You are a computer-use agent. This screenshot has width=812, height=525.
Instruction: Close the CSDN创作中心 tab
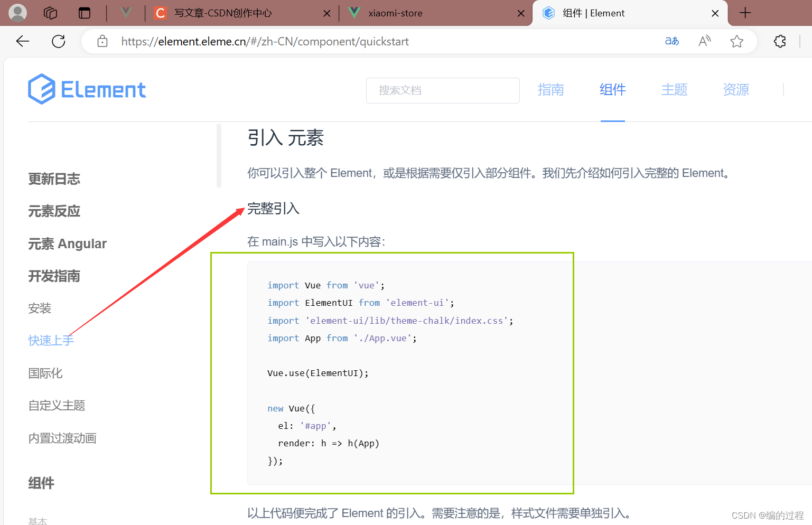tap(327, 13)
